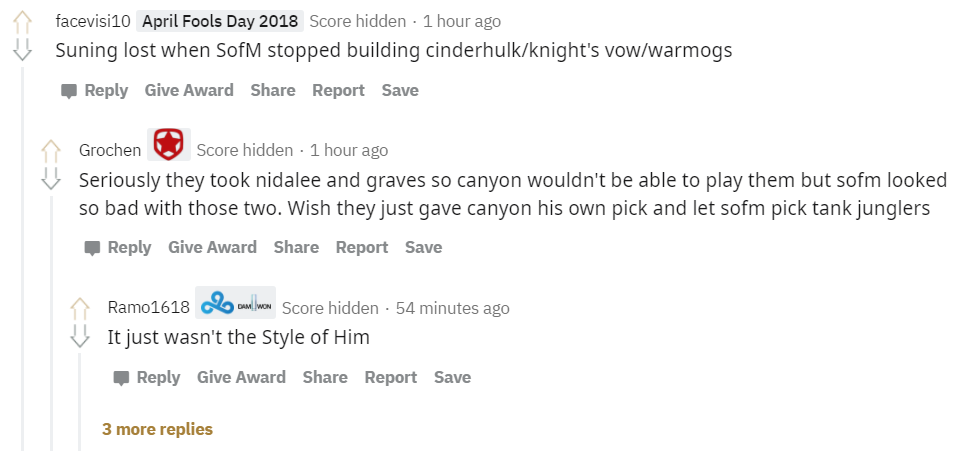The width and height of the screenshot is (970, 451).
Task: Reply to facevisi10's comment
Action: 95,90
